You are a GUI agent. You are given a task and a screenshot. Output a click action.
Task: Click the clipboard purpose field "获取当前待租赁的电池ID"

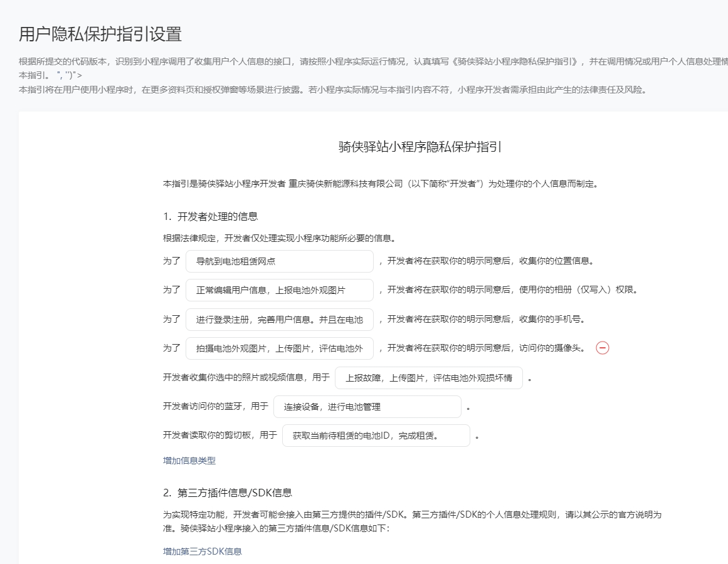click(x=376, y=436)
